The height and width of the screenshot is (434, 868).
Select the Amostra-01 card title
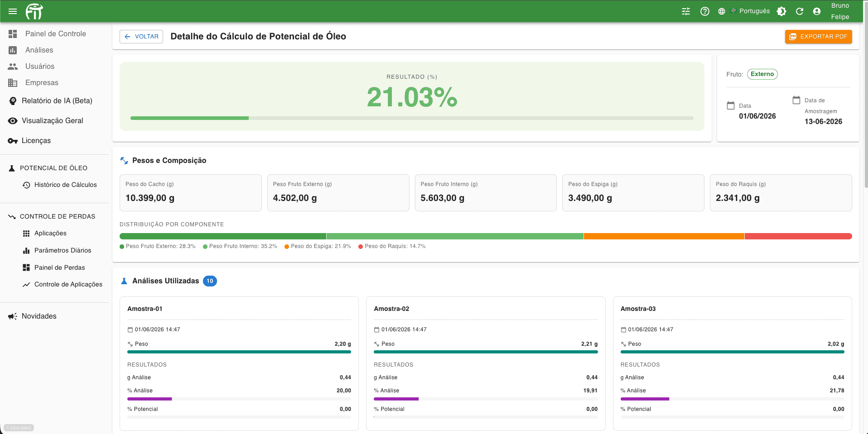[145, 309]
